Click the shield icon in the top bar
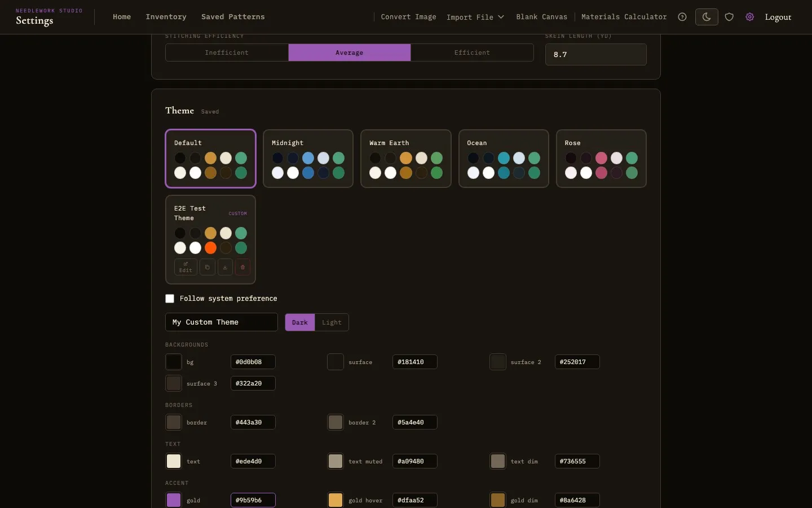This screenshot has width=812, height=508. (x=729, y=17)
